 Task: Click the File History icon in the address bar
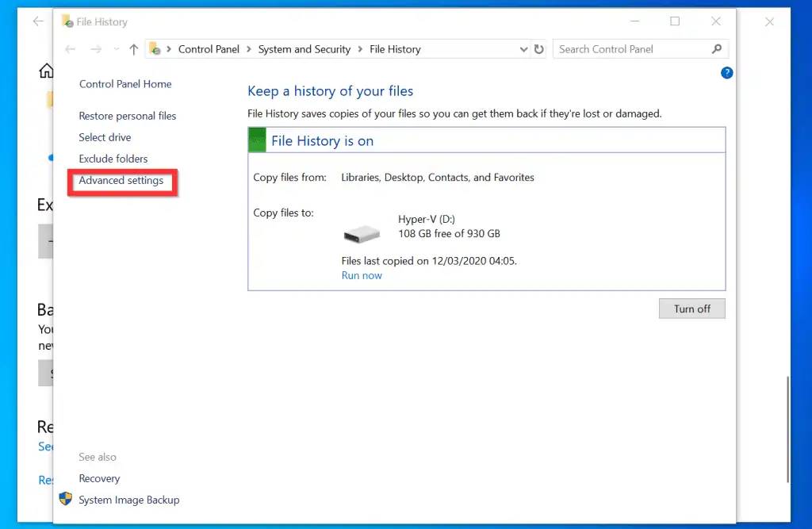[x=155, y=48]
